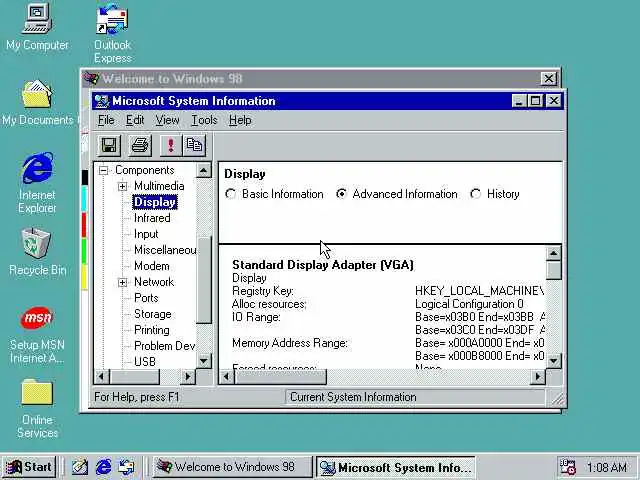Open the Help menu
The image size is (640, 480).
tap(240, 120)
